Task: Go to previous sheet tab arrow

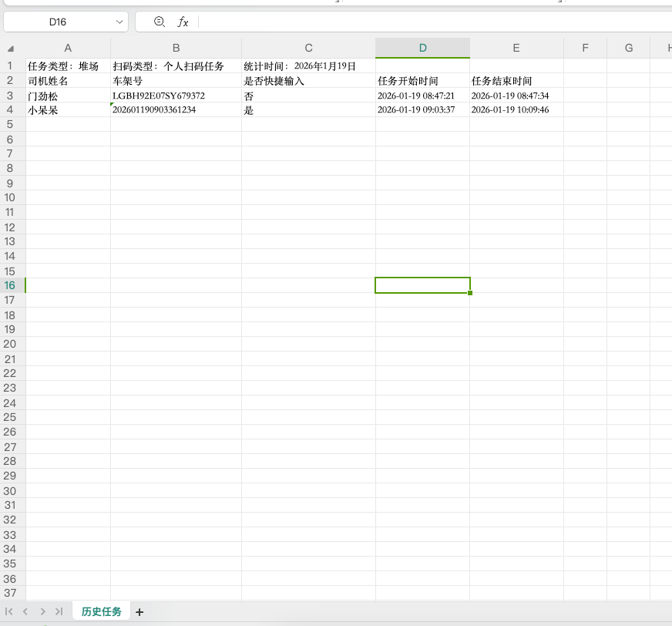Action: click(x=25, y=611)
